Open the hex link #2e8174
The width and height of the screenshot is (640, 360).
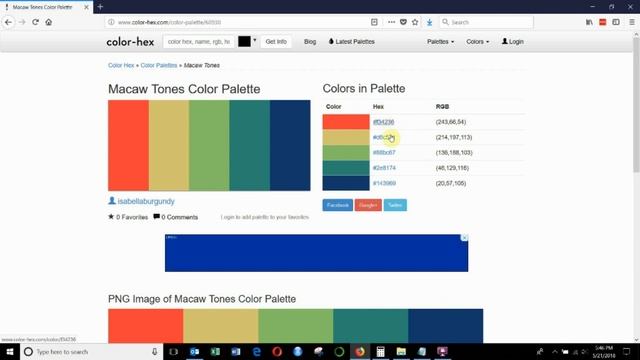click(x=384, y=168)
